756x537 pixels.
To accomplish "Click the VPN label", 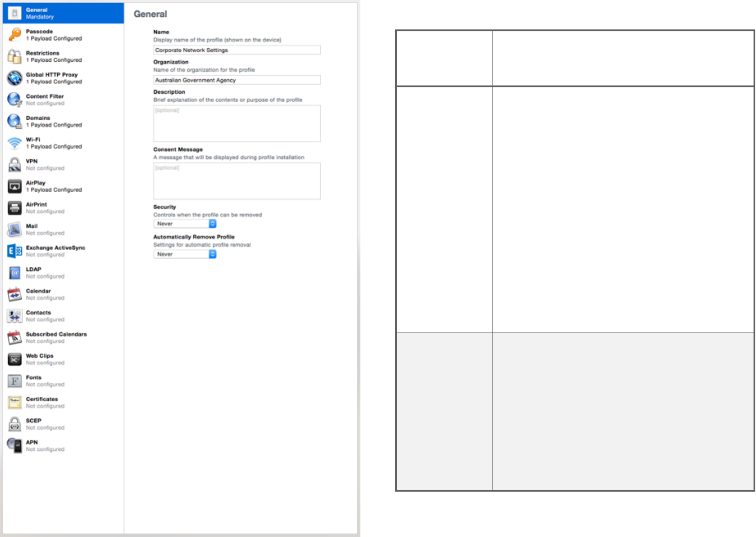I will pyautogui.click(x=32, y=161).
